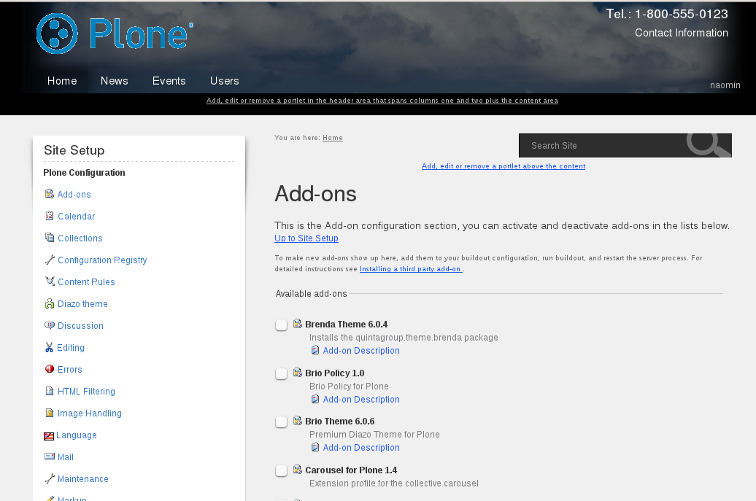The height and width of the screenshot is (501, 756).
Task: Check the Brenda Theme 6.0.4 checkbox
Action: click(x=282, y=325)
